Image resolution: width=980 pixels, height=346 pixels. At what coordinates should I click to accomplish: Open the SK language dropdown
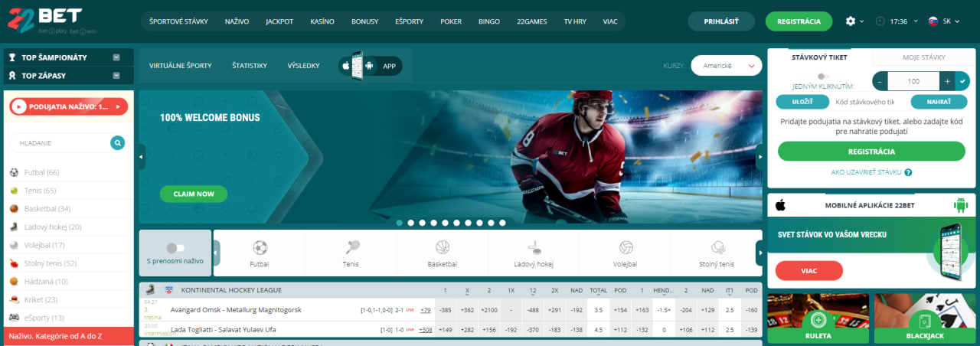coord(945,21)
